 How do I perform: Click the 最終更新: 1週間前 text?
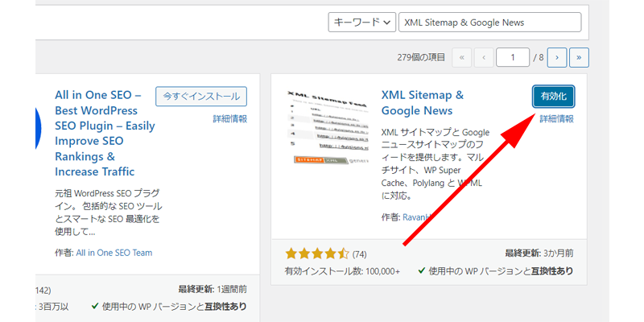click(x=213, y=290)
